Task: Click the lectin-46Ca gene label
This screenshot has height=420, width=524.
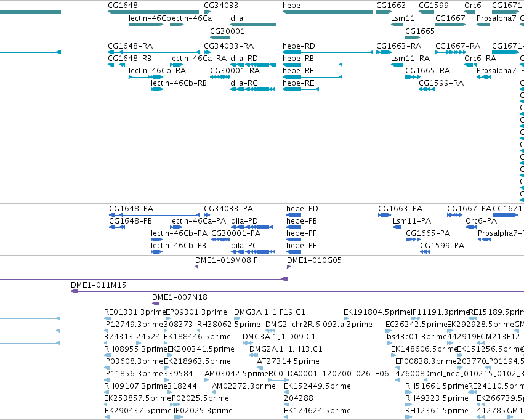Action: point(191,18)
